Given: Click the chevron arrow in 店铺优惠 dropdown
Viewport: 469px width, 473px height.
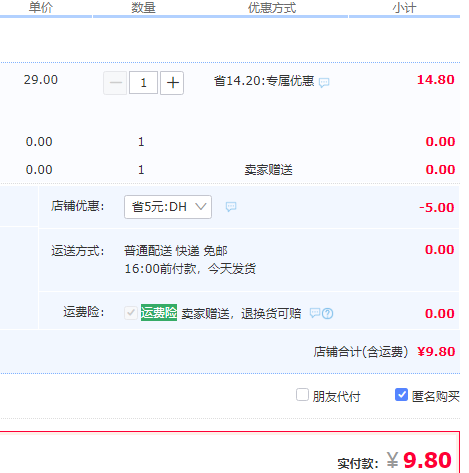Looking at the screenshot, I should (x=201, y=207).
